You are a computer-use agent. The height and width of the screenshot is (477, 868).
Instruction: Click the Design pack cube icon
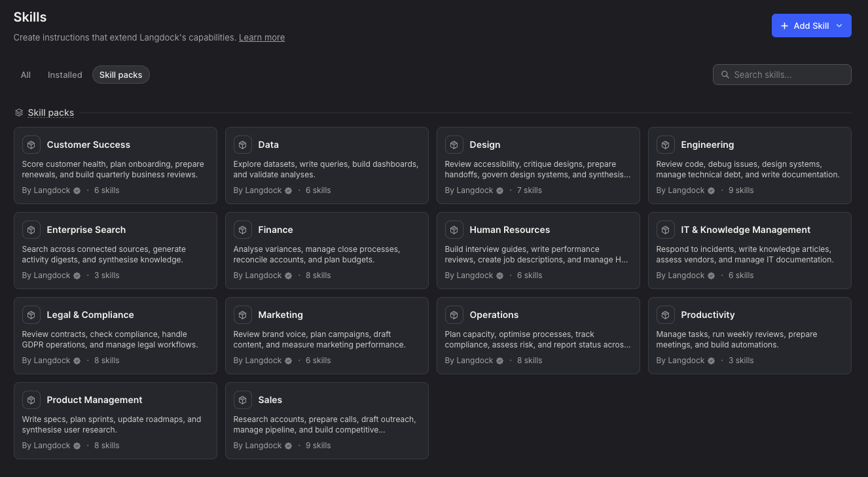click(454, 145)
